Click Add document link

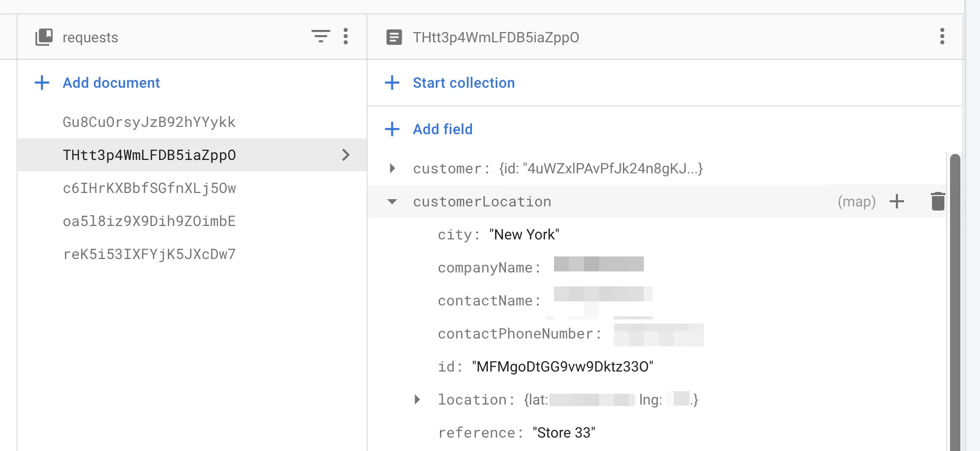click(x=111, y=83)
